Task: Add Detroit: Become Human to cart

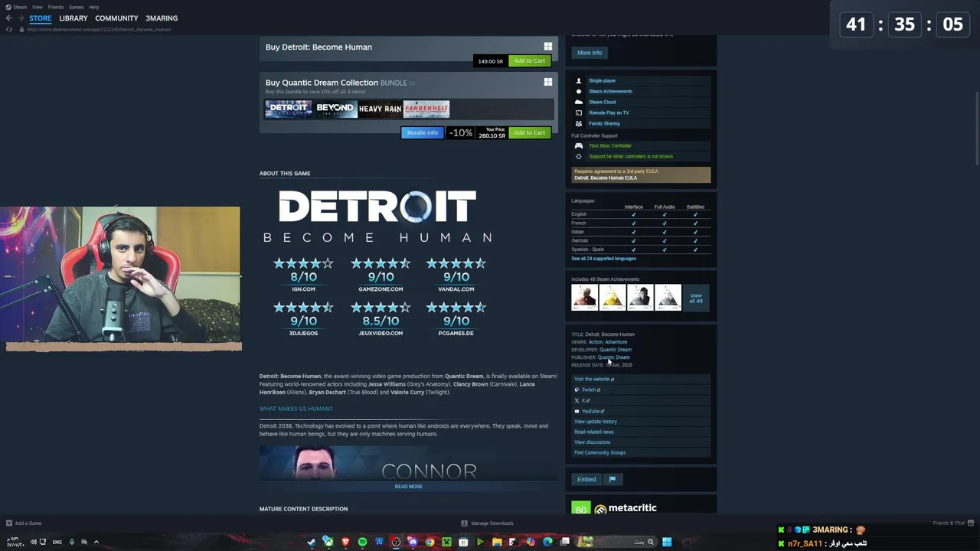Action: click(x=529, y=60)
